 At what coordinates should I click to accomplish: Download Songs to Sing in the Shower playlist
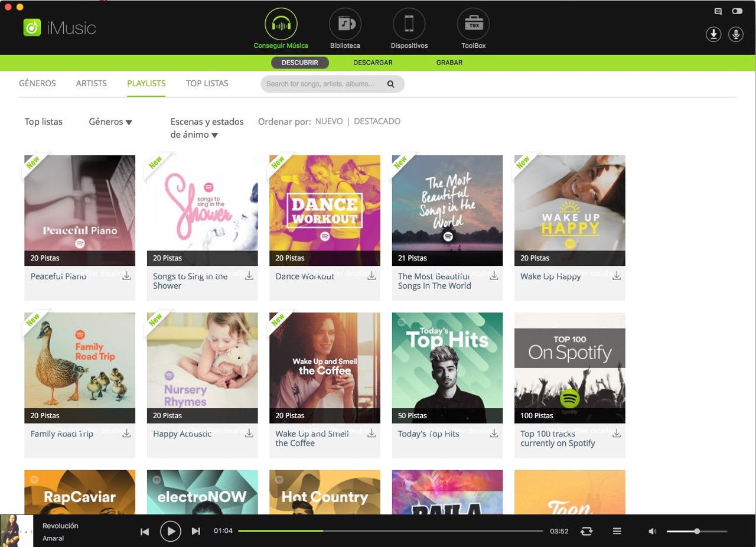249,276
